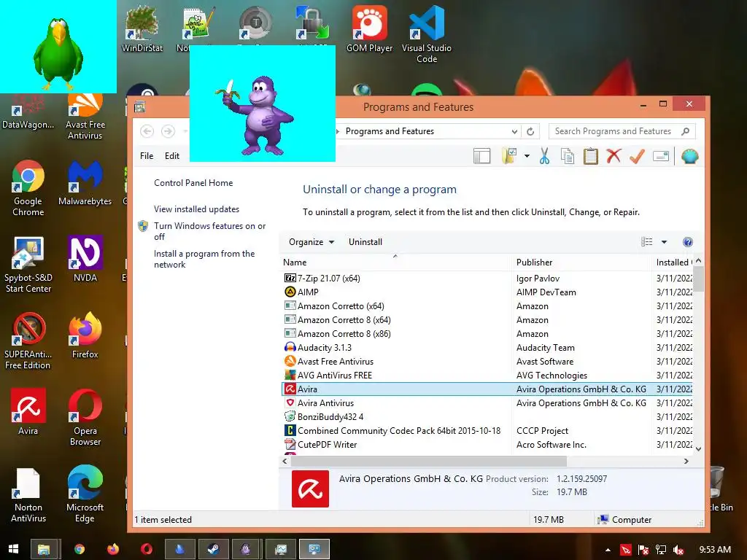The height and width of the screenshot is (560, 747).
Task: Show hidden tray icons arrow
Action: point(608,550)
